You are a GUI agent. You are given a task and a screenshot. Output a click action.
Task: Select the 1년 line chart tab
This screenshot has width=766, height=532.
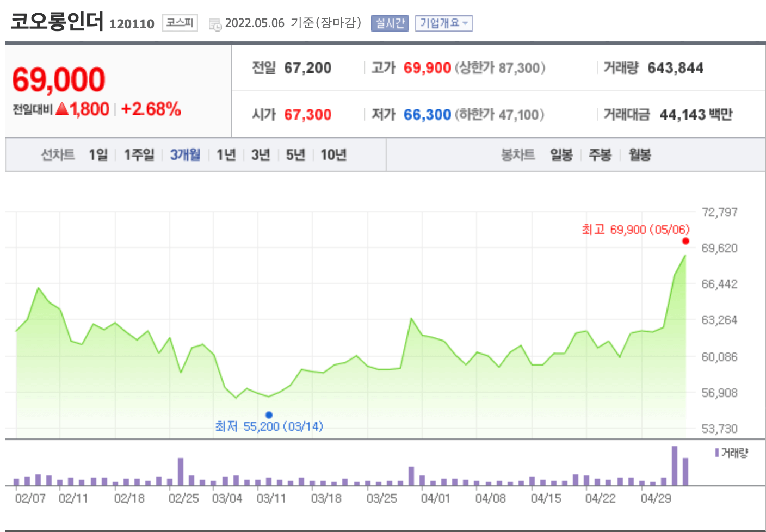click(226, 155)
